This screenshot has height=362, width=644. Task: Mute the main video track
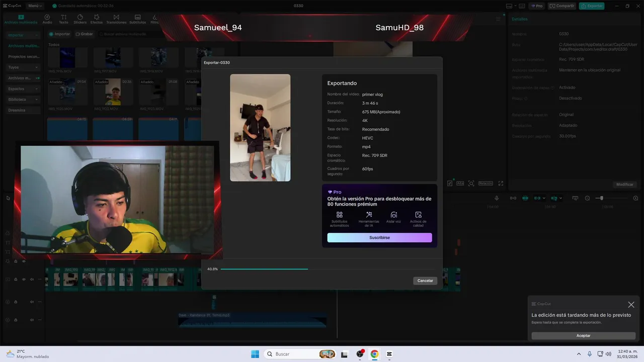click(31, 280)
